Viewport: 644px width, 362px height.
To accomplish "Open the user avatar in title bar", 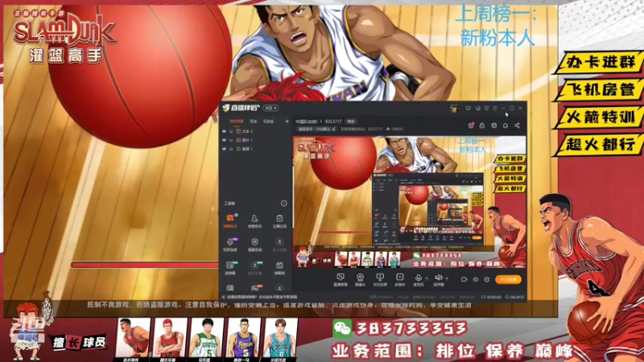I will [454, 109].
